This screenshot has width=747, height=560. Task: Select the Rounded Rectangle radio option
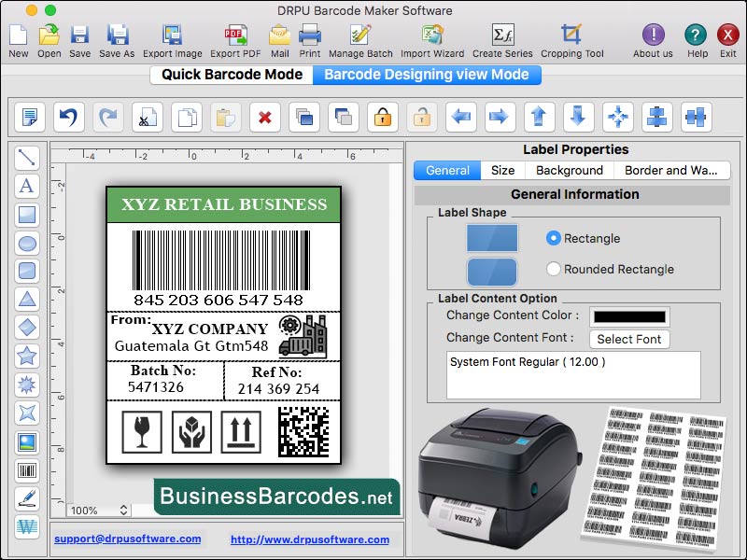553,269
